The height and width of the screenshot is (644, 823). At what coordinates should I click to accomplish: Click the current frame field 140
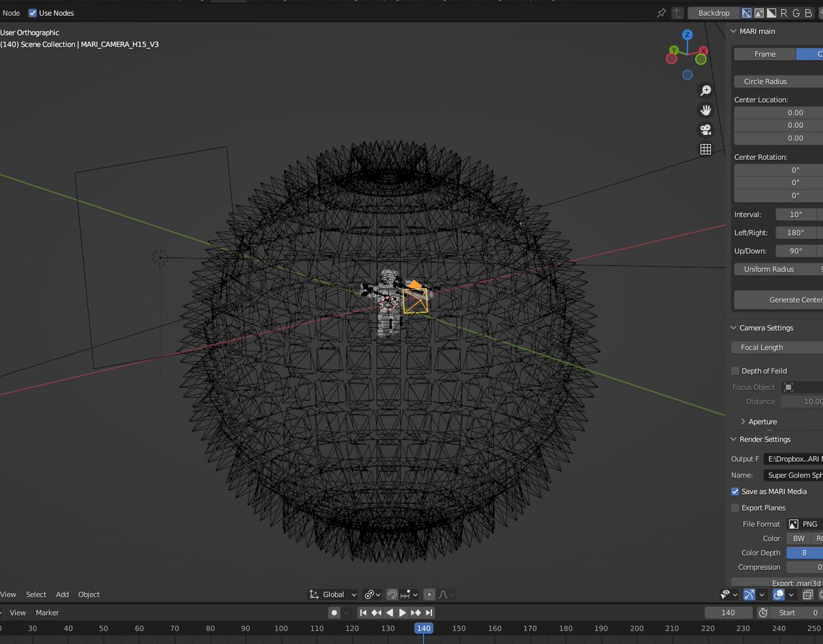728,612
